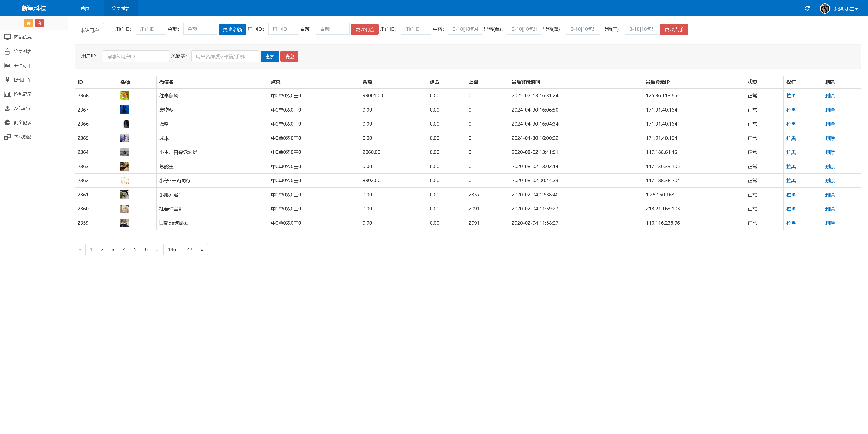
Task: Click the 关键字 search input field
Action: click(225, 56)
